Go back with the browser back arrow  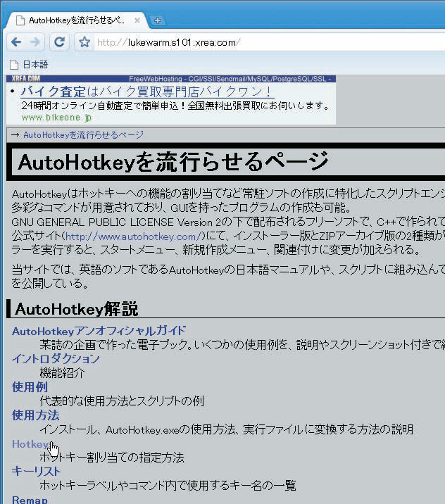click(16, 42)
